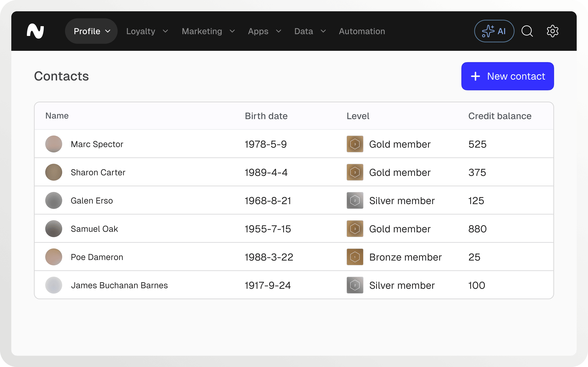Click Galen Erso's silver level badge
The image size is (588, 367).
pyautogui.click(x=355, y=200)
